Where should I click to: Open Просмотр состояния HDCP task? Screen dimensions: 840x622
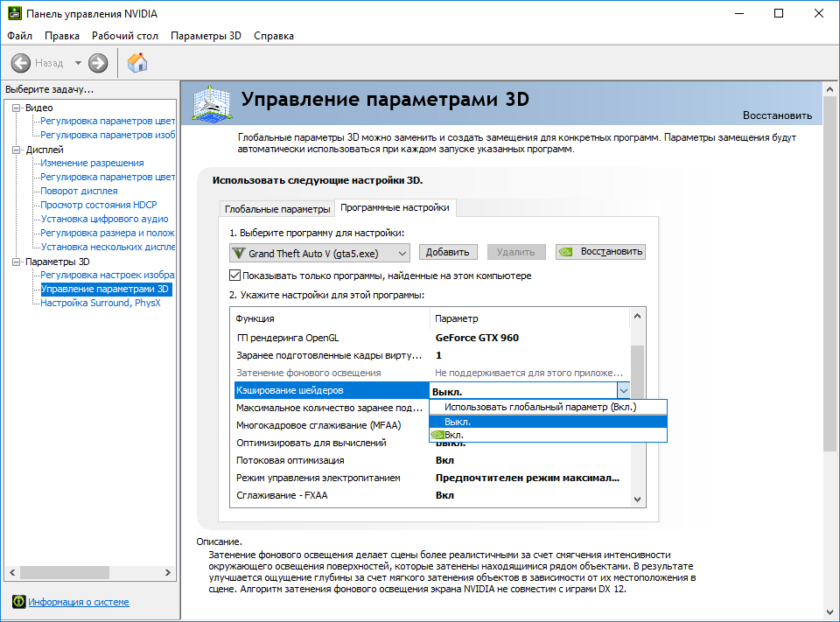[x=99, y=205]
